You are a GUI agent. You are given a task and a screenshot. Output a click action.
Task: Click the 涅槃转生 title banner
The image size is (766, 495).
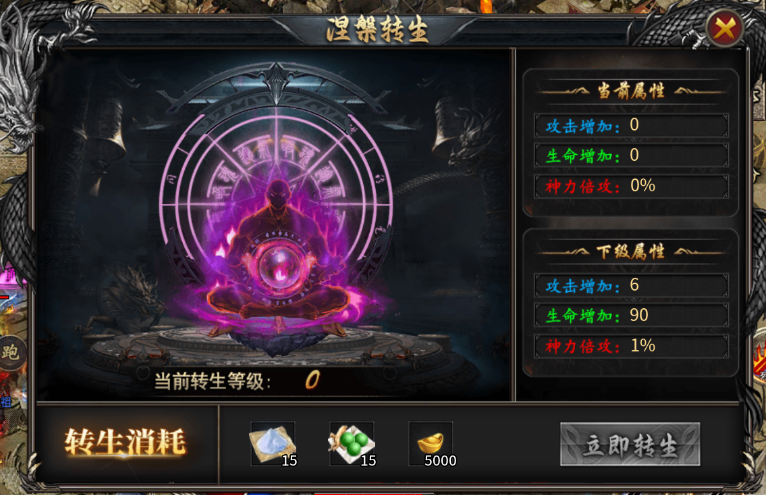point(377,29)
